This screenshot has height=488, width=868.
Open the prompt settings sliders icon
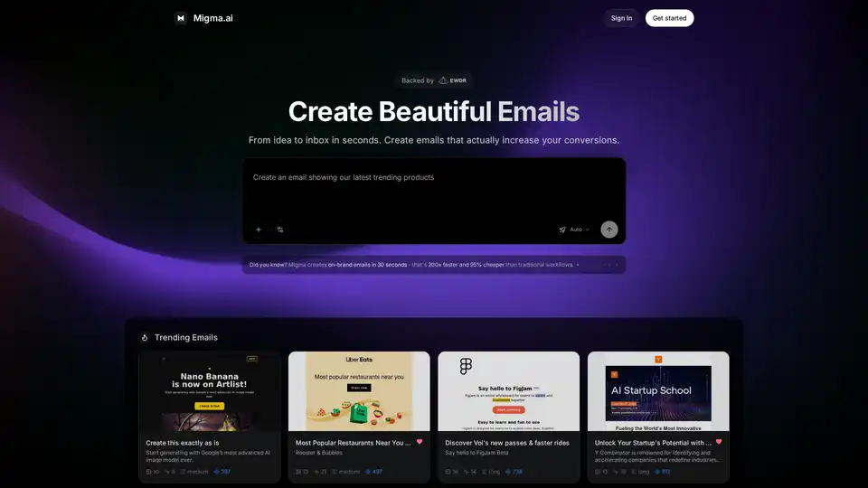click(x=280, y=230)
